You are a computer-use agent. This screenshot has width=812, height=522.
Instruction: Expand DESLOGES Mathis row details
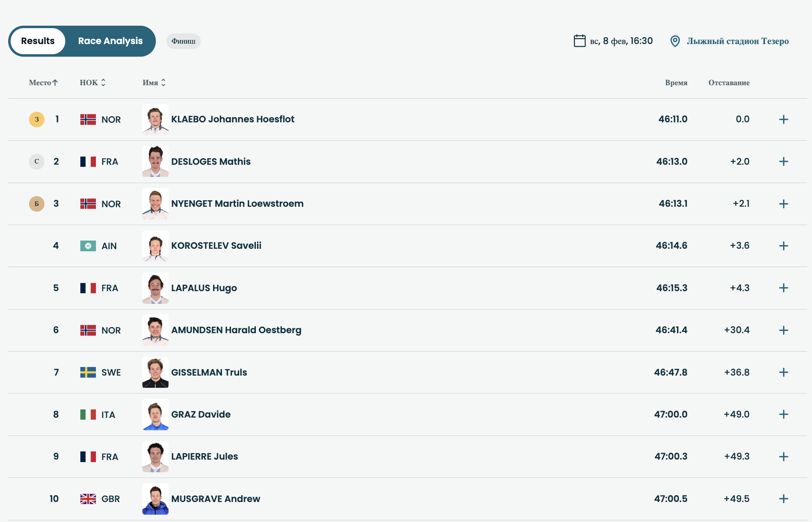pos(783,161)
